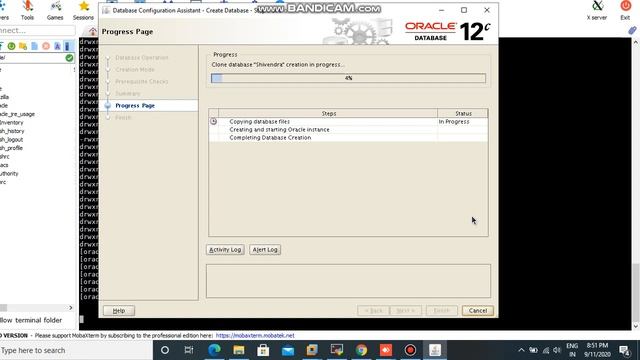640x360 pixels.
Task: Open the Games icon in MobaXterm
Action: [x=55, y=10]
